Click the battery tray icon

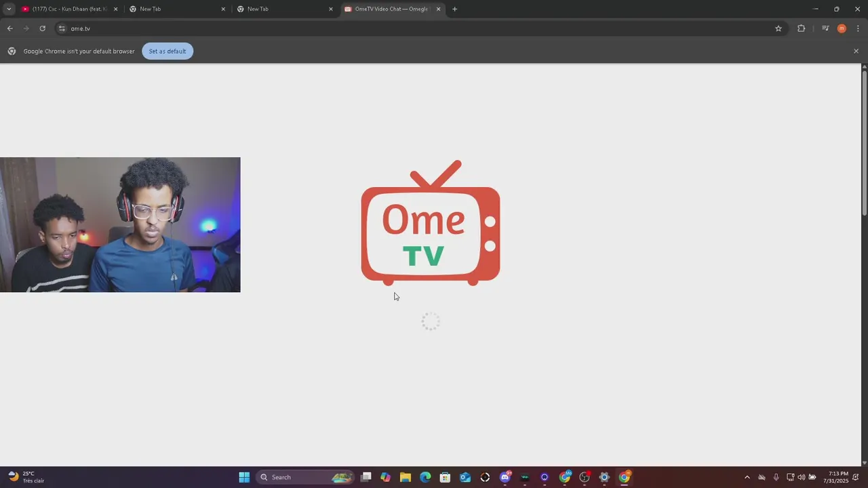point(812,477)
